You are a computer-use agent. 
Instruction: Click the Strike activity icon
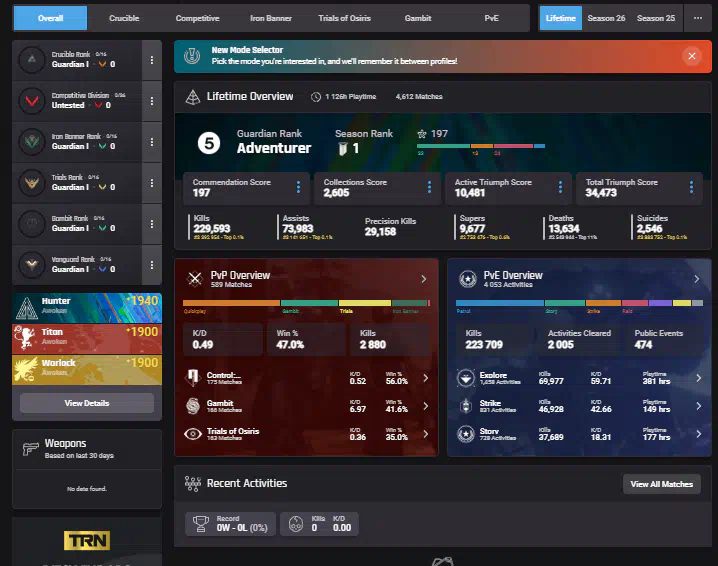[466, 406]
